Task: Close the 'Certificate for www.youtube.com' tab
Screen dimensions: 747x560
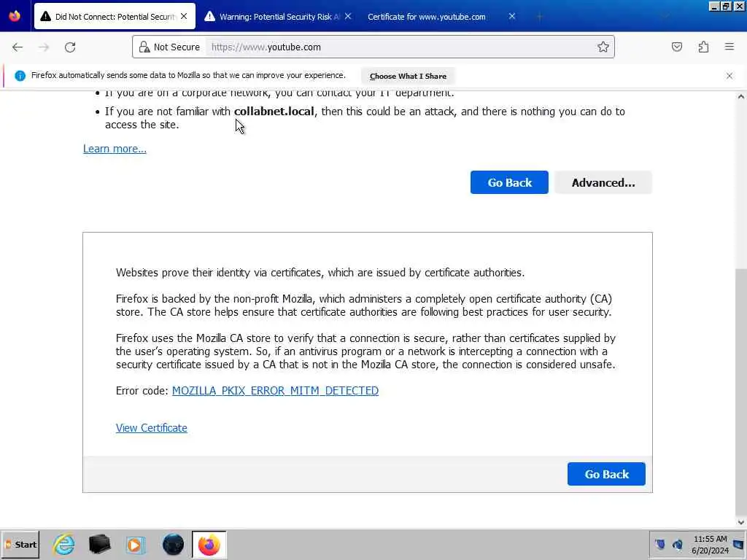Action: [512, 16]
